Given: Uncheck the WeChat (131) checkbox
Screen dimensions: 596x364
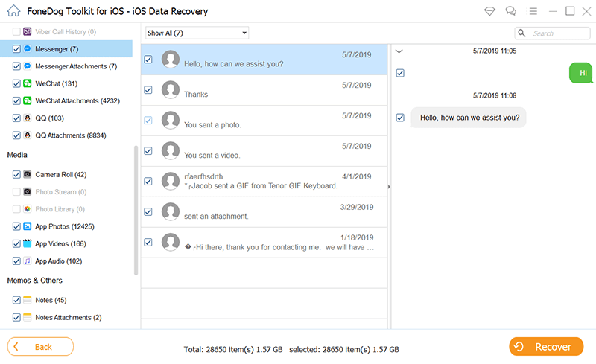Looking at the screenshot, I should 16,83.
